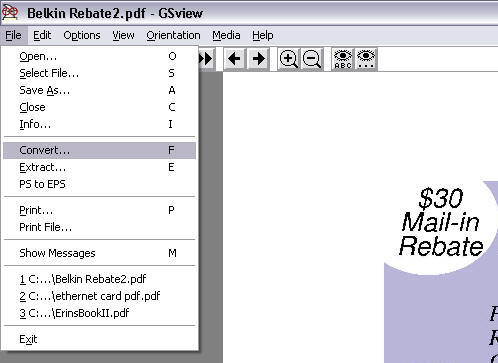Click the find text eye ABC icon
This screenshot has width=498, height=363.
pos(343,59)
